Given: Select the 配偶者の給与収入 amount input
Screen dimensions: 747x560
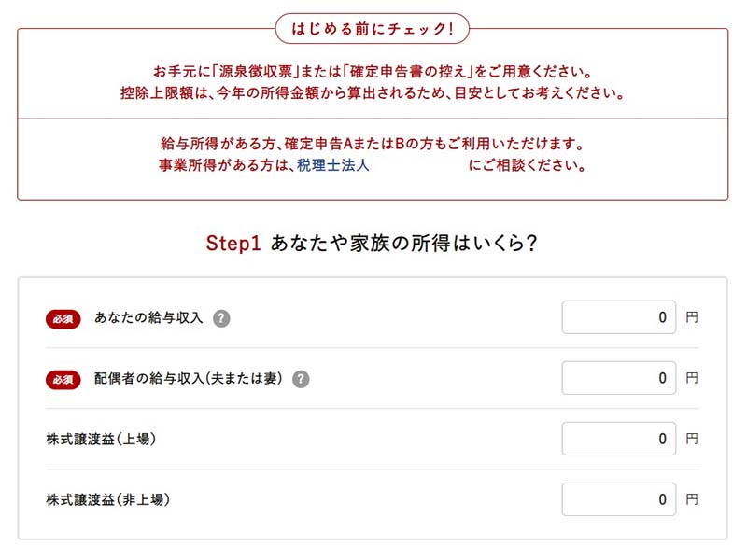Looking at the screenshot, I should (618, 378).
